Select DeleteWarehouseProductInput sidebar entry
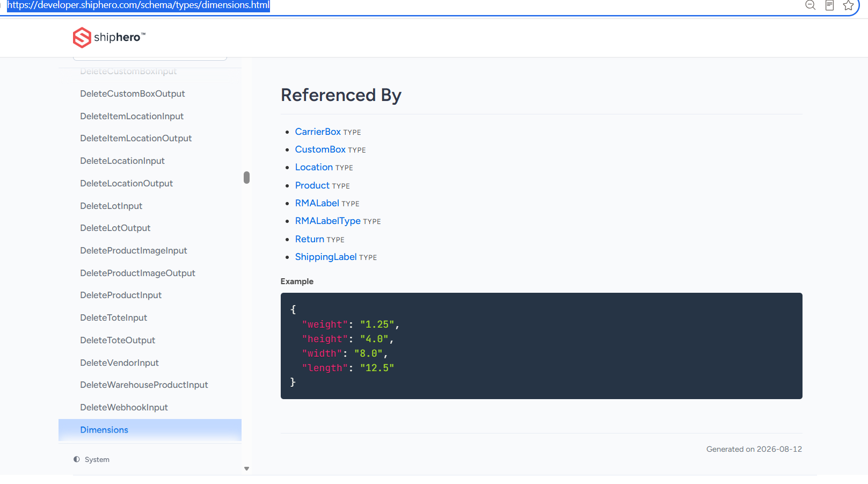 coord(144,385)
